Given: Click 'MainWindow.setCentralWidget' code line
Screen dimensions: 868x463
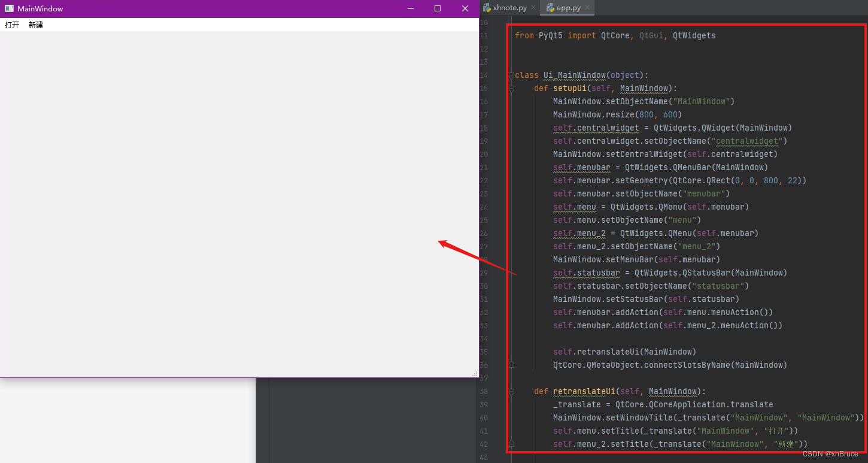Looking at the screenshot, I should 666,154.
